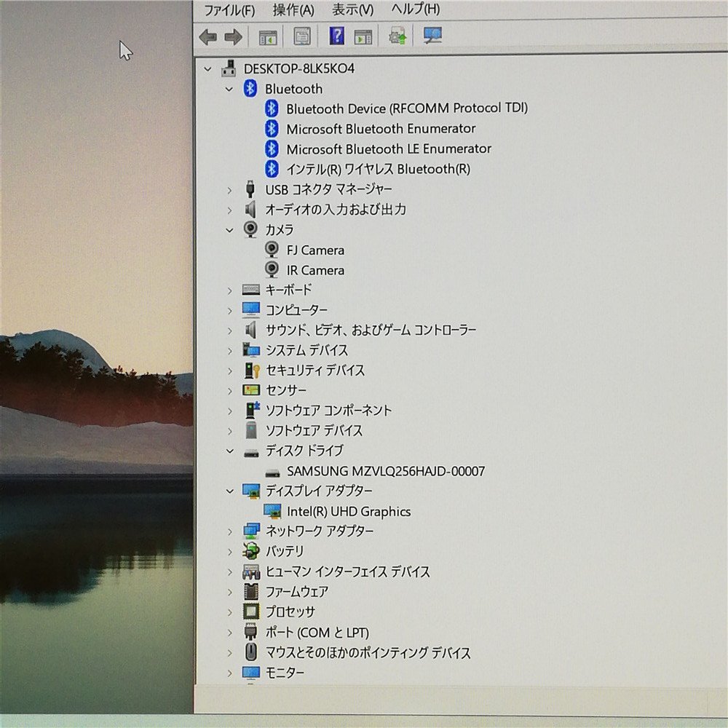Image resolution: width=728 pixels, height=728 pixels.
Task: Toggle the show/hide console tree toolbar icon
Action: 267,37
